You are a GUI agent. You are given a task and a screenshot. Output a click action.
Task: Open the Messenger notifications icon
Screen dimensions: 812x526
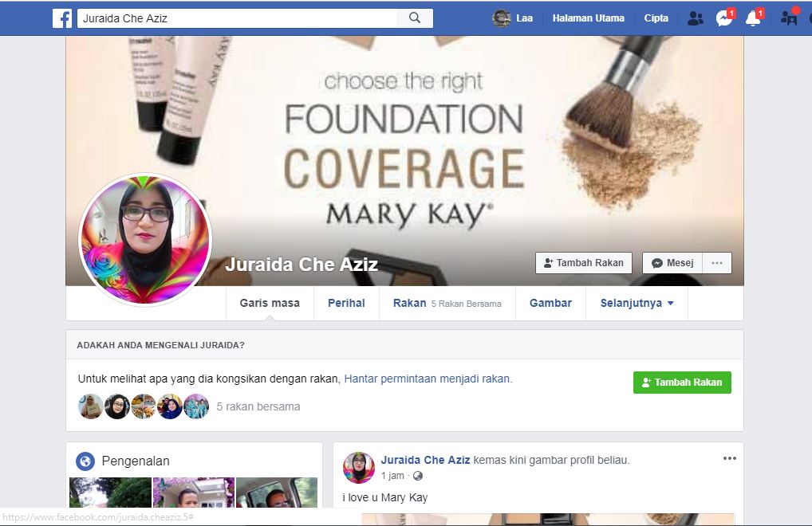[x=724, y=18]
